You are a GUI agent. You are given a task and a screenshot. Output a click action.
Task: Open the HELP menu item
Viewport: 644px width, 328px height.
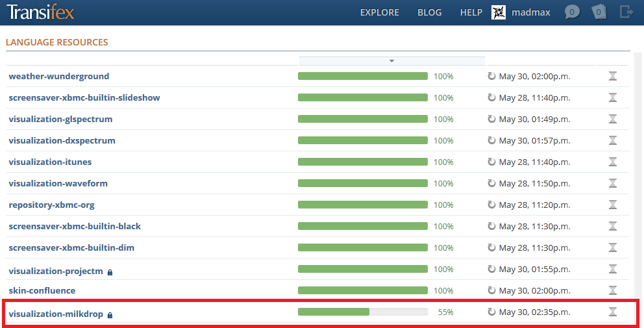tap(471, 12)
